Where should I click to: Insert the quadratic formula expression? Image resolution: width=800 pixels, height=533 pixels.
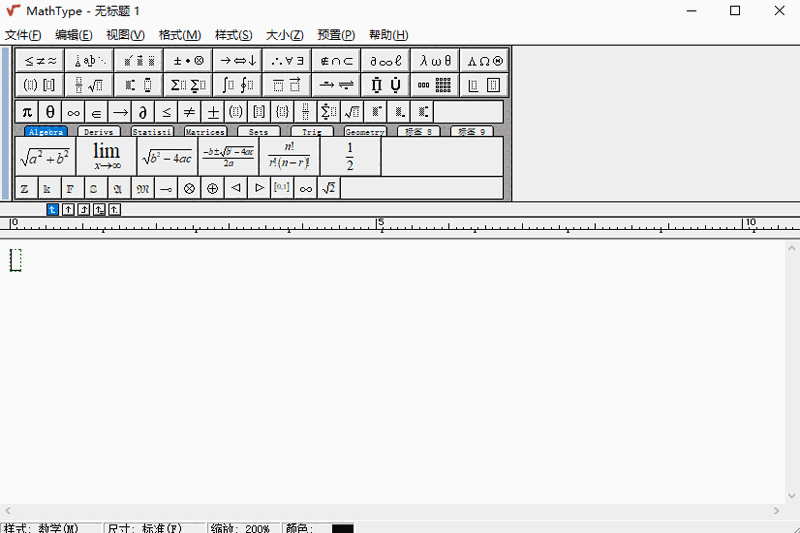(228, 156)
